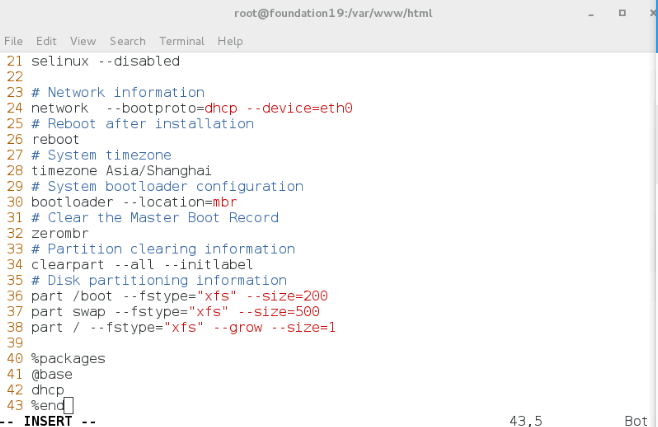Minimize the terminal window
658x427 pixels.
591,14
